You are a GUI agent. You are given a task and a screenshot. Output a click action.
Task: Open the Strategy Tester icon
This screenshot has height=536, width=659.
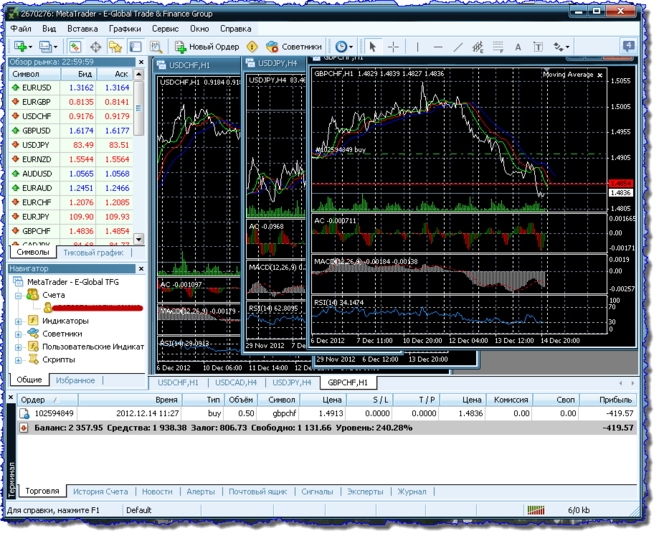coord(156,47)
